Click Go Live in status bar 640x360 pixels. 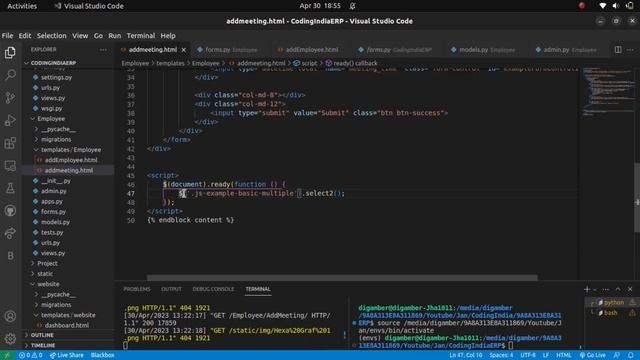coord(593,355)
